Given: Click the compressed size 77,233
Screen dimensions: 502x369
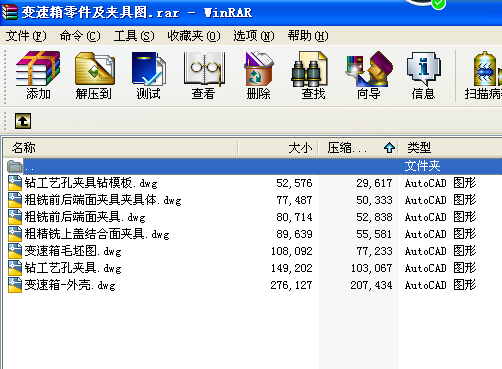Looking at the screenshot, I should 374,251.
